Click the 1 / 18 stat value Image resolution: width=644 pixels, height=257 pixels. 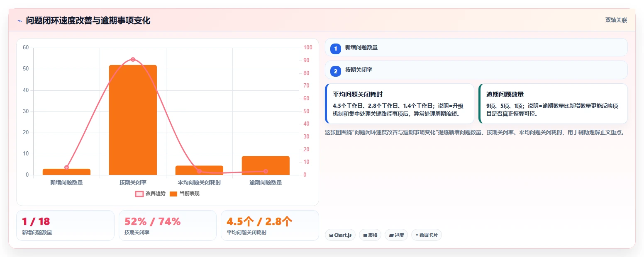click(x=36, y=222)
